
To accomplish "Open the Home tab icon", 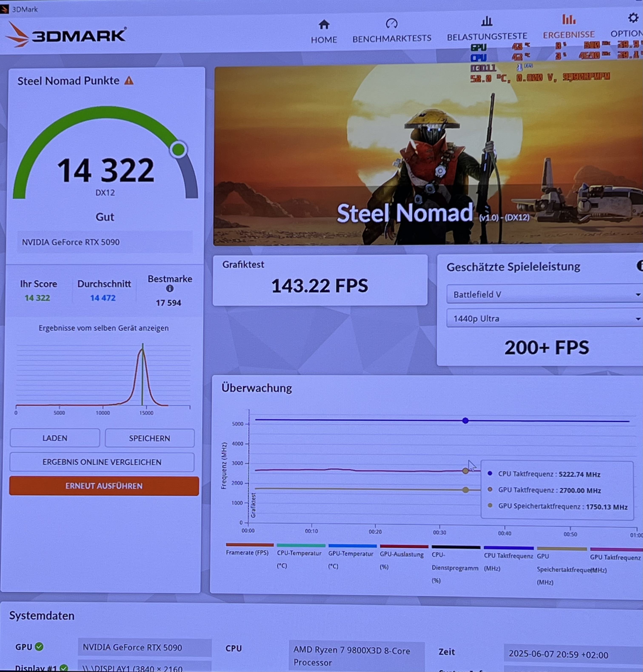I will tap(324, 25).
